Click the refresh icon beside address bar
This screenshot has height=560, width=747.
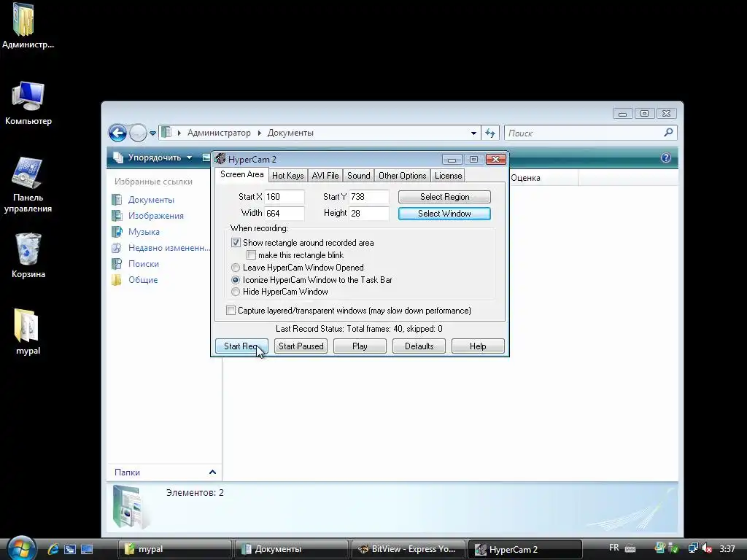(490, 133)
